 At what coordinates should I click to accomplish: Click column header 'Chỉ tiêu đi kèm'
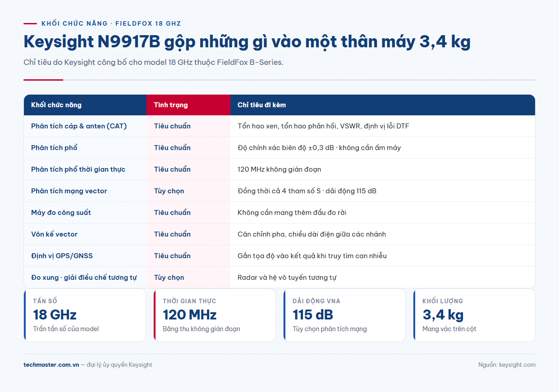(x=261, y=105)
